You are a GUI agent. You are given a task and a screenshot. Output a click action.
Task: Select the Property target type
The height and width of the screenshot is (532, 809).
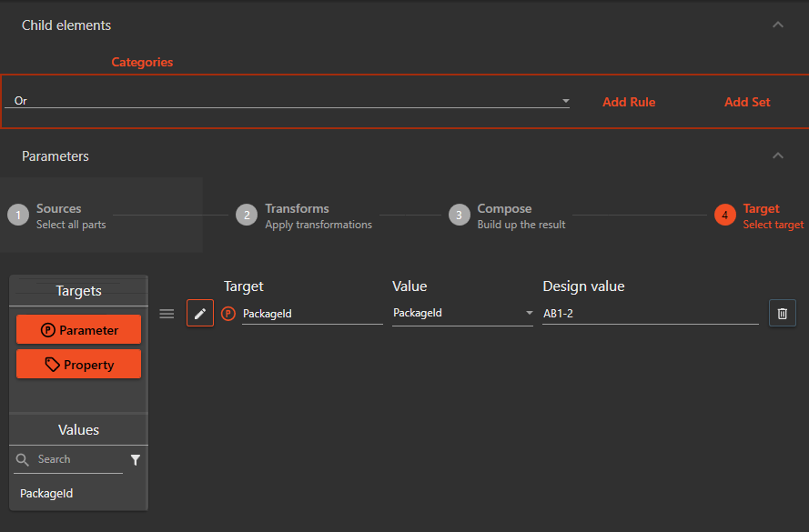point(78,364)
